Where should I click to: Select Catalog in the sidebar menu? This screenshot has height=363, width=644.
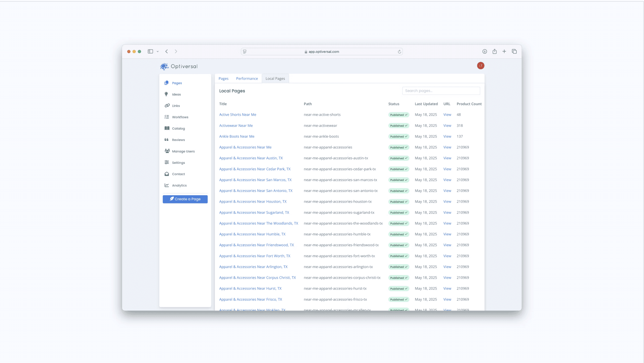pos(178,128)
